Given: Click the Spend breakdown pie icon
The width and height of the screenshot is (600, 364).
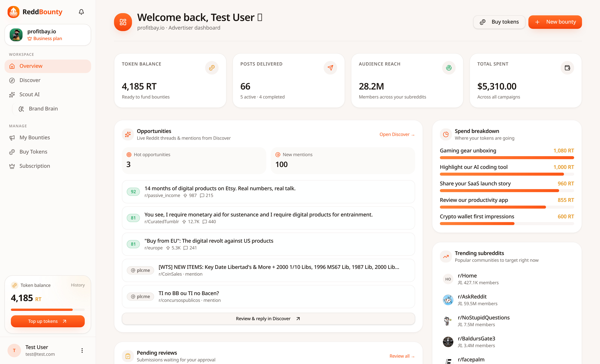Looking at the screenshot, I should pos(446,134).
